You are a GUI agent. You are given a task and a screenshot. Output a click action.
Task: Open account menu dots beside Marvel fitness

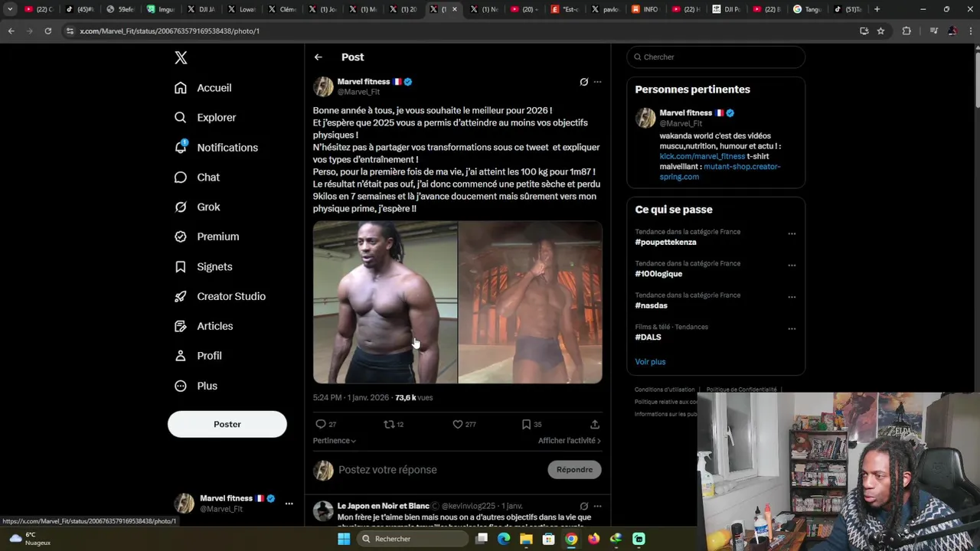click(289, 504)
